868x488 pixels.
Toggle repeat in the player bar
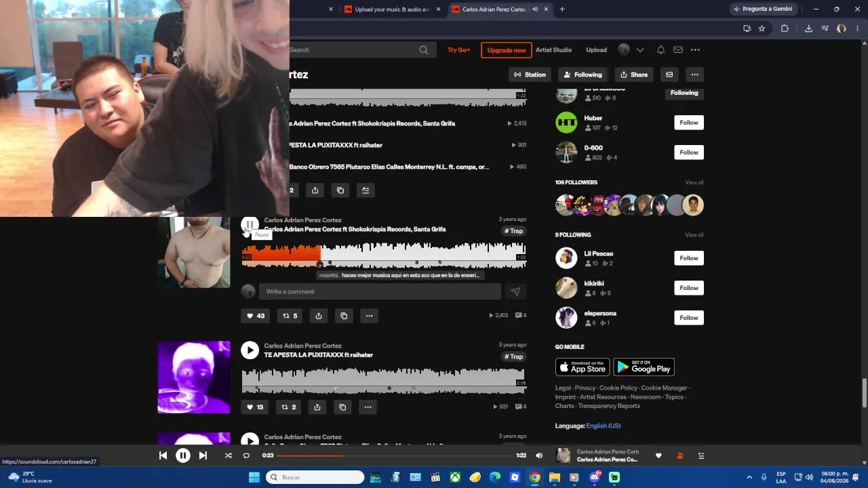246,455
